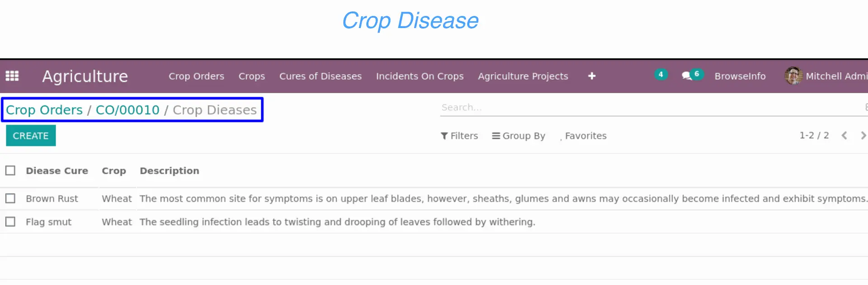Expand the Group By dropdown
868x285 pixels.
point(519,136)
